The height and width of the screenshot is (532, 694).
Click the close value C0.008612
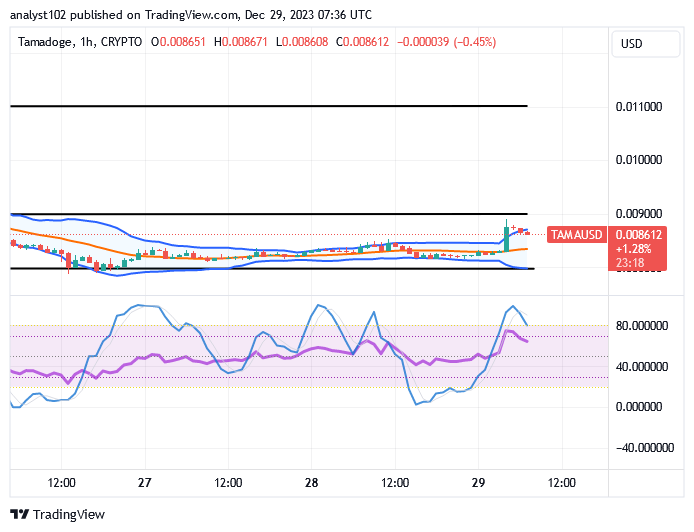(362, 42)
